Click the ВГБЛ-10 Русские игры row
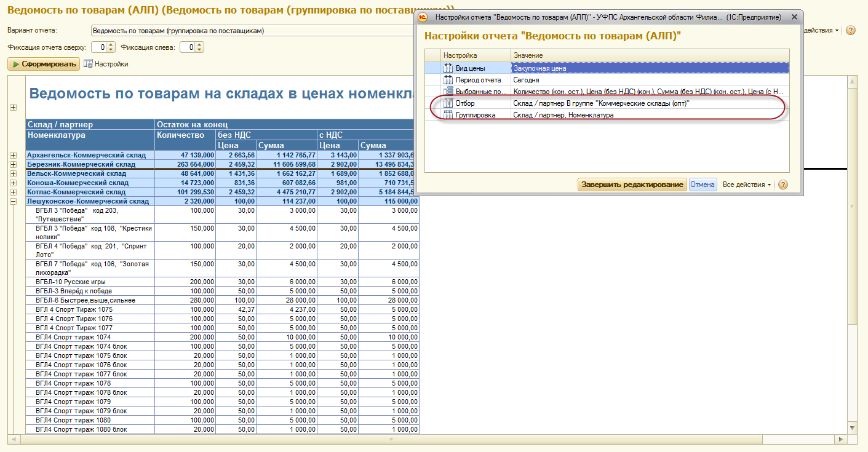 pos(90,282)
